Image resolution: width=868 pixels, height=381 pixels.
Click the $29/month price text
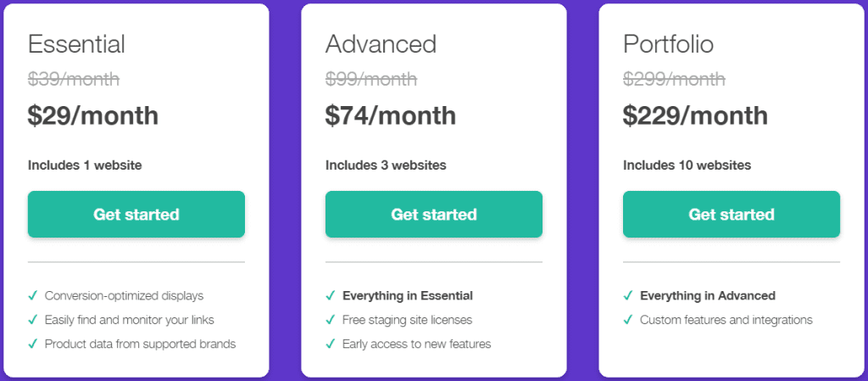pyautogui.click(x=93, y=115)
